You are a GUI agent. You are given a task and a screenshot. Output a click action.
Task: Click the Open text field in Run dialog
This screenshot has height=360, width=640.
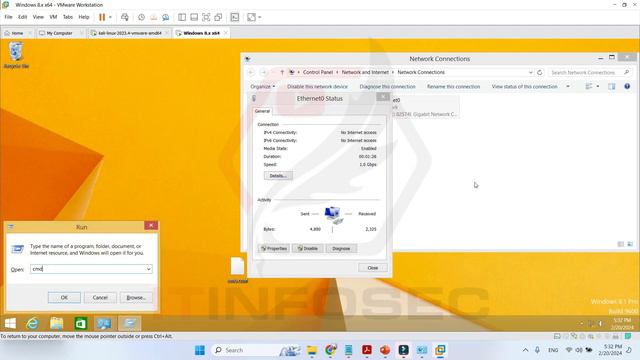[x=87, y=269]
